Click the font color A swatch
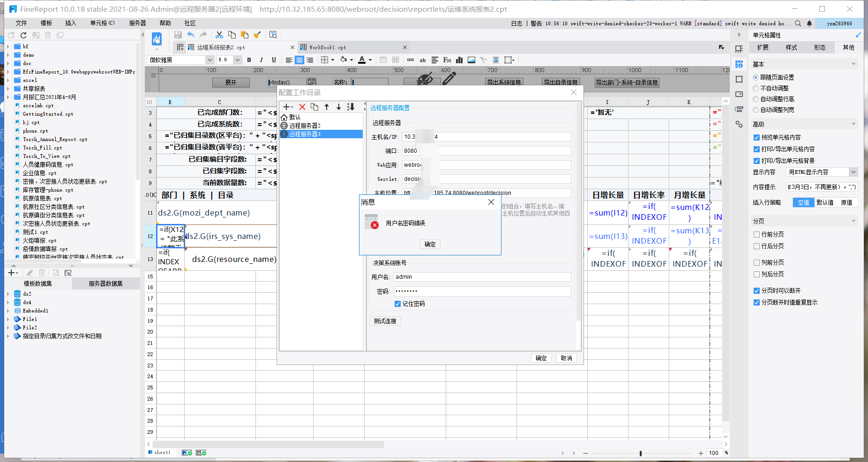Screen dimensions: 868x462 [x=362, y=60]
